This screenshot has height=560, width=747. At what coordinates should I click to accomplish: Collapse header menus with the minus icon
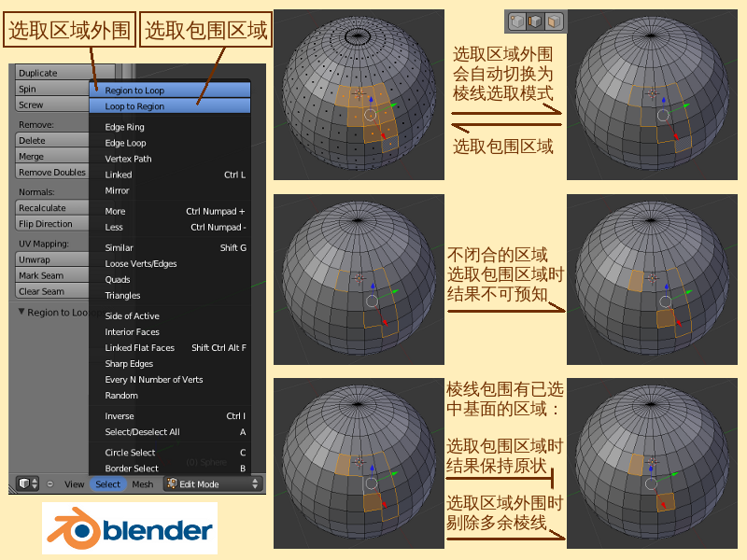[50, 484]
